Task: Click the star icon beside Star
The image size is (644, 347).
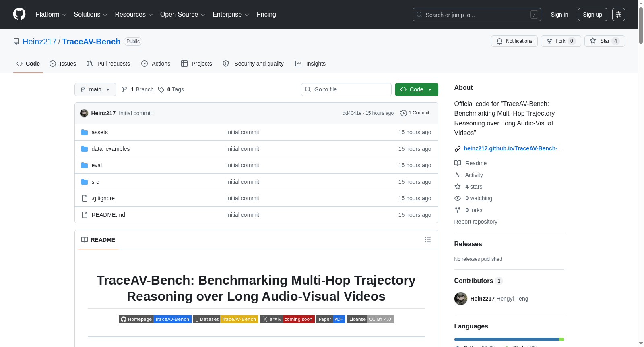Action: pyautogui.click(x=593, y=41)
